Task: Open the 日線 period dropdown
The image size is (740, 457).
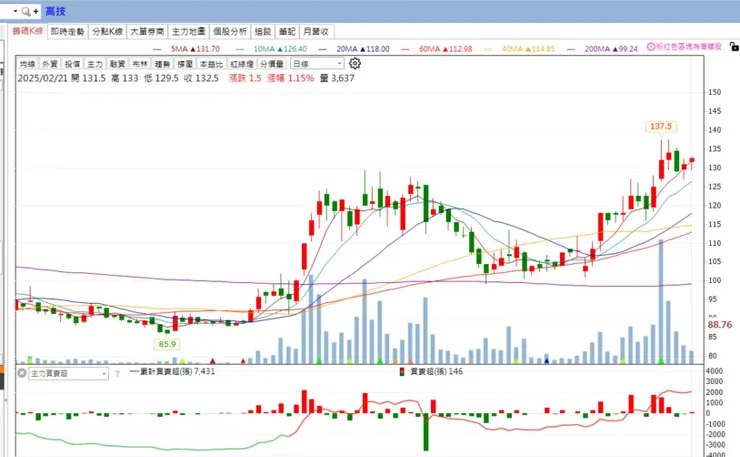Action: 317,63
